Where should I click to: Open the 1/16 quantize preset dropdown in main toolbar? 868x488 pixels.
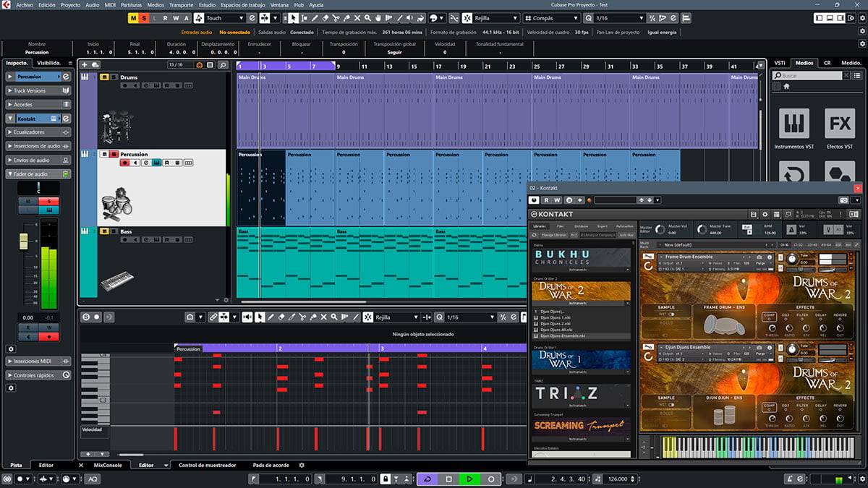pos(619,18)
